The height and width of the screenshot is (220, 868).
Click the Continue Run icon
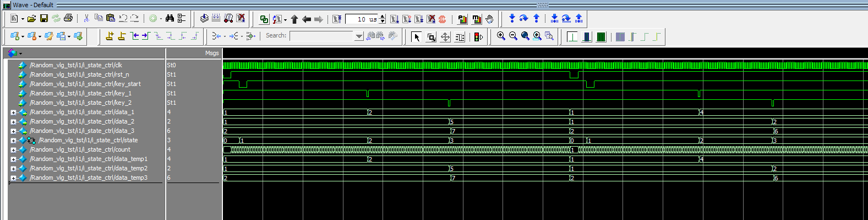(x=407, y=19)
